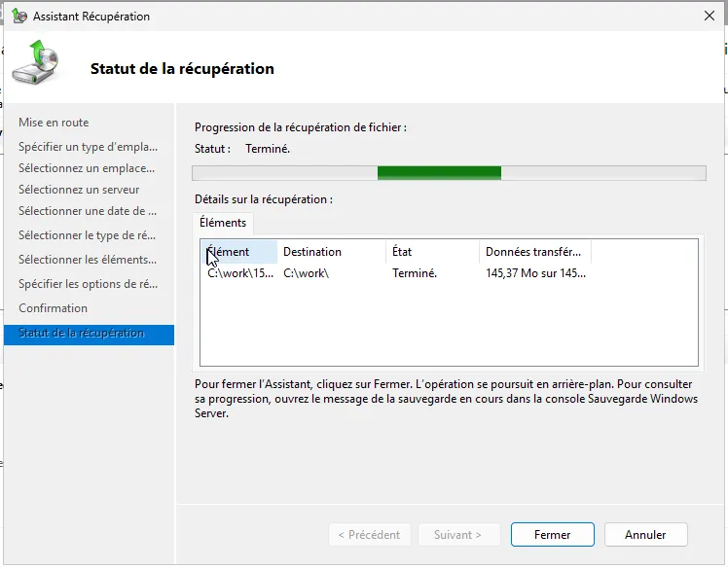
Task: Open Statut de la récupération step
Action: point(81,334)
